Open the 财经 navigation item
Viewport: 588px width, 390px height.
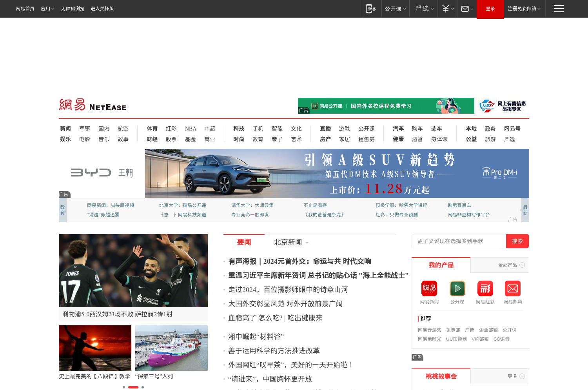click(x=152, y=139)
